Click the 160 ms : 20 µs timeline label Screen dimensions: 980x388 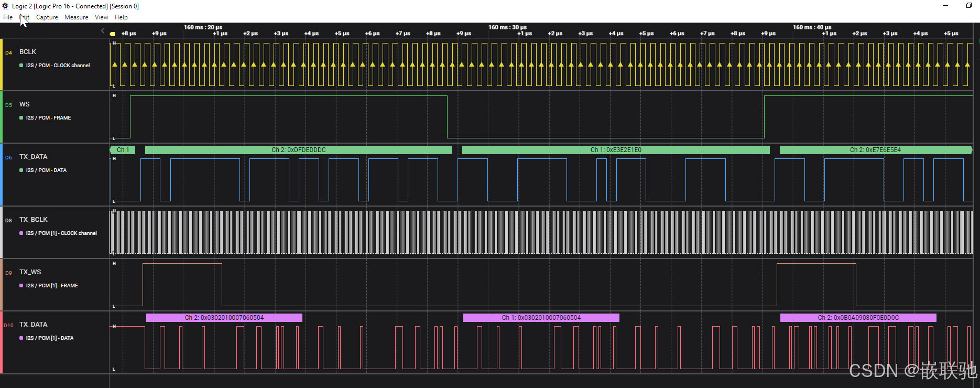click(203, 27)
